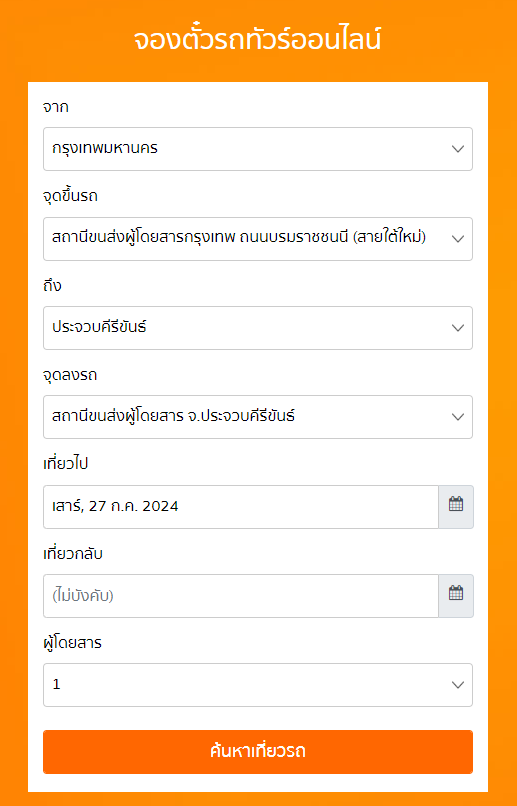Open the calendar icon for เที่ยวกลับ date

[456, 596]
